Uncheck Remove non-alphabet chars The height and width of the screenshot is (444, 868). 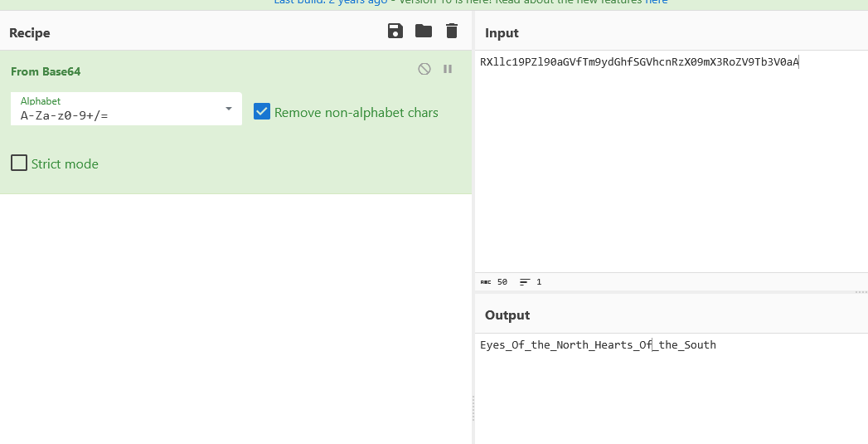(x=262, y=112)
